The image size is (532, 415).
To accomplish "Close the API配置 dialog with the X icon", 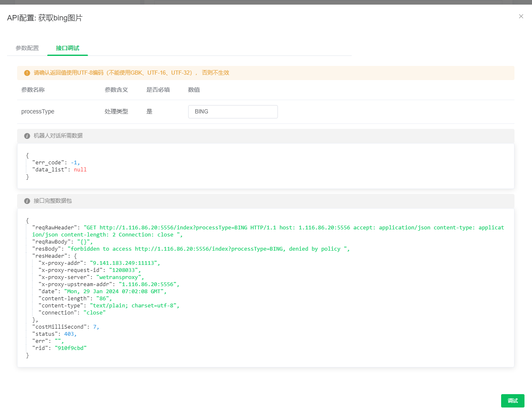I will coord(521,16).
